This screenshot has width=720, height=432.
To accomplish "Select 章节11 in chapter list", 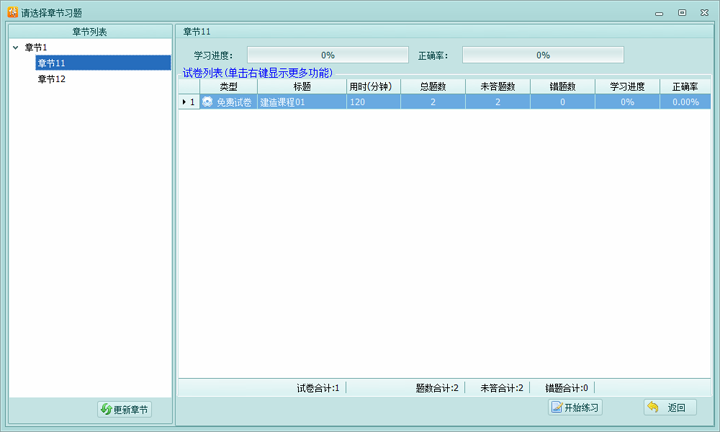I will tap(51, 63).
